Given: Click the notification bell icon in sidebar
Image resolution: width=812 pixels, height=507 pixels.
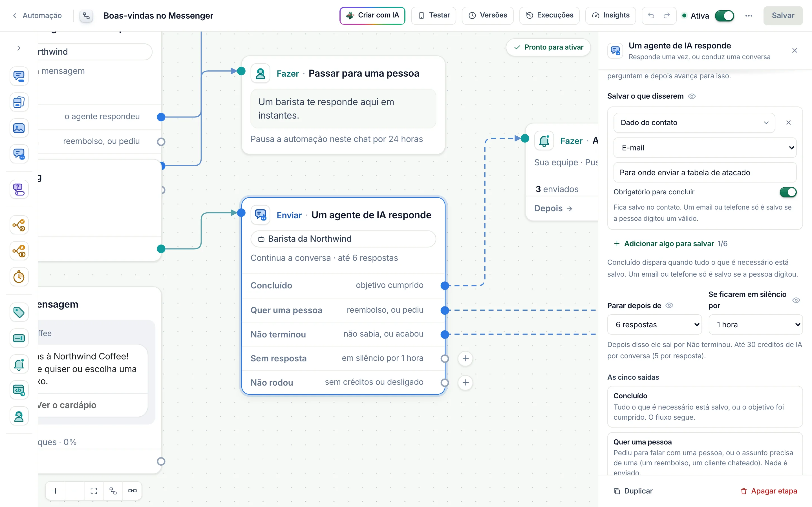Looking at the screenshot, I should [x=19, y=364].
